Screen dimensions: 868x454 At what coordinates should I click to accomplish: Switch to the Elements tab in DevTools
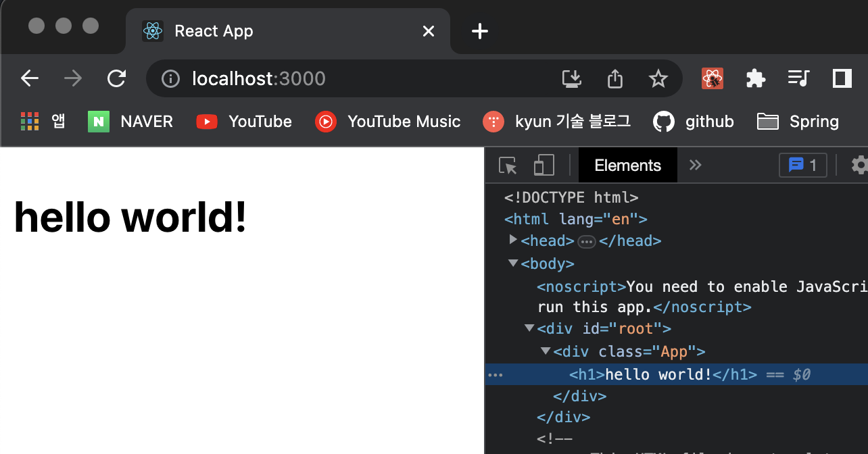click(x=628, y=166)
